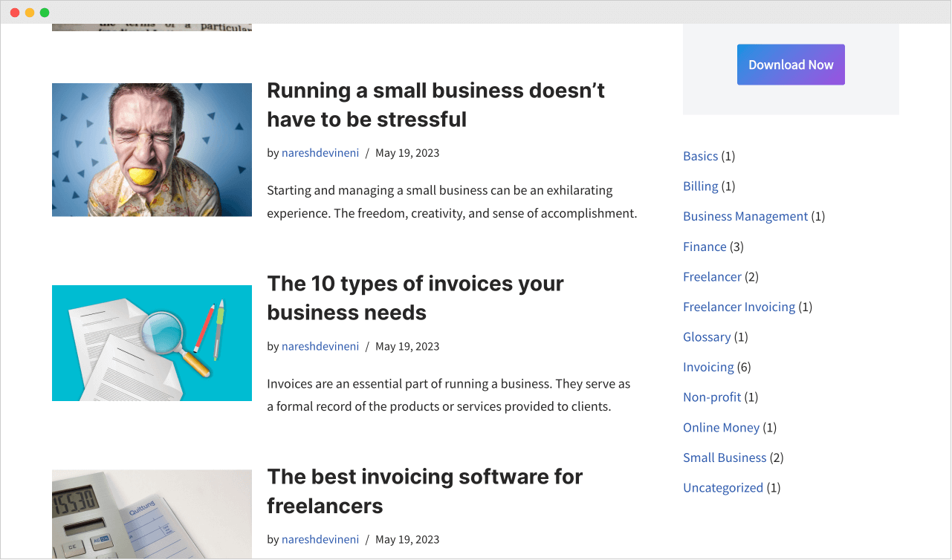Click the 'May 19, 2023' date under the 10 types article
Image resolution: width=952 pixels, height=560 pixels.
pos(407,346)
